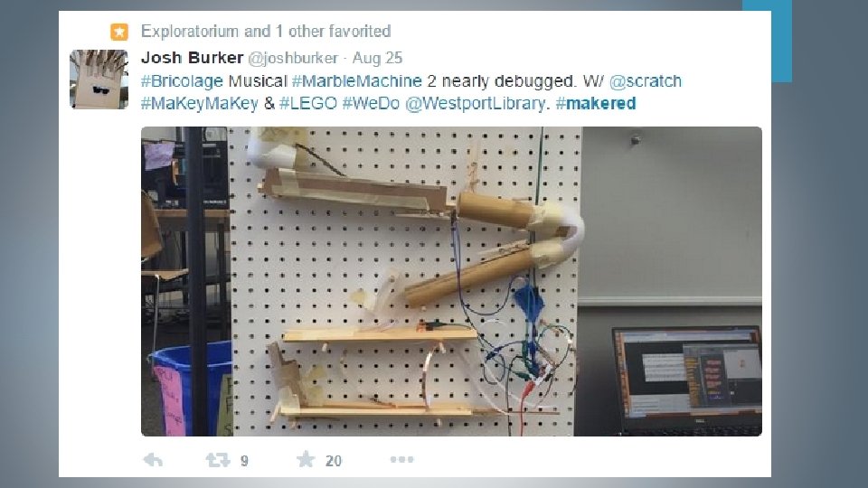This screenshot has height=488, width=868.
Task: View the retweet count of 9
Action: [x=244, y=461]
